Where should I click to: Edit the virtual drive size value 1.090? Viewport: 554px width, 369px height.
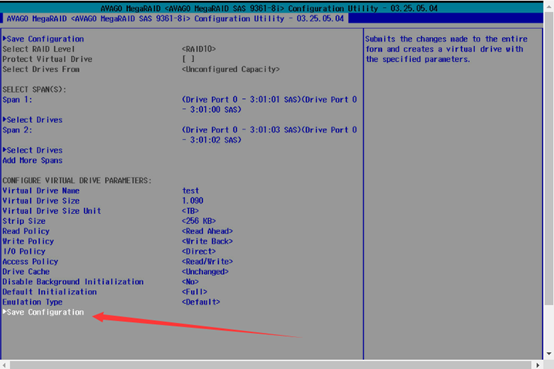point(193,201)
